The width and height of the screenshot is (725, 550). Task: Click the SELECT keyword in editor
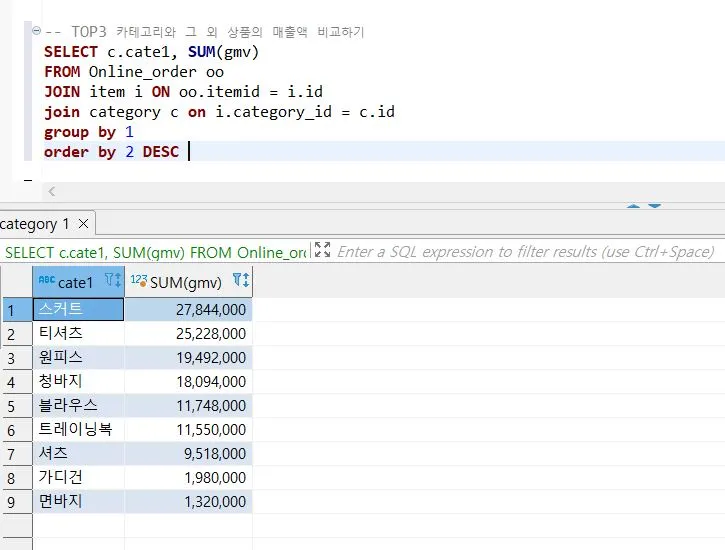point(71,52)
